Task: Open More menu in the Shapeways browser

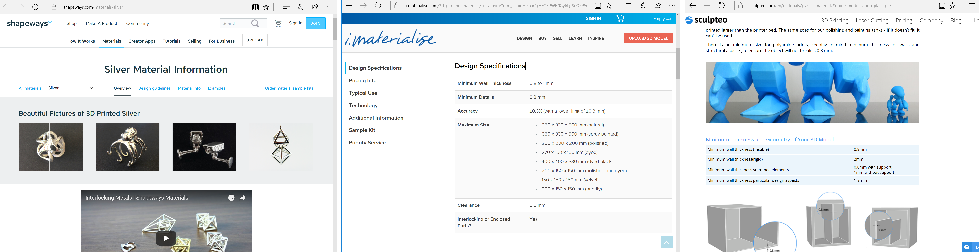Action: point(330,7)
